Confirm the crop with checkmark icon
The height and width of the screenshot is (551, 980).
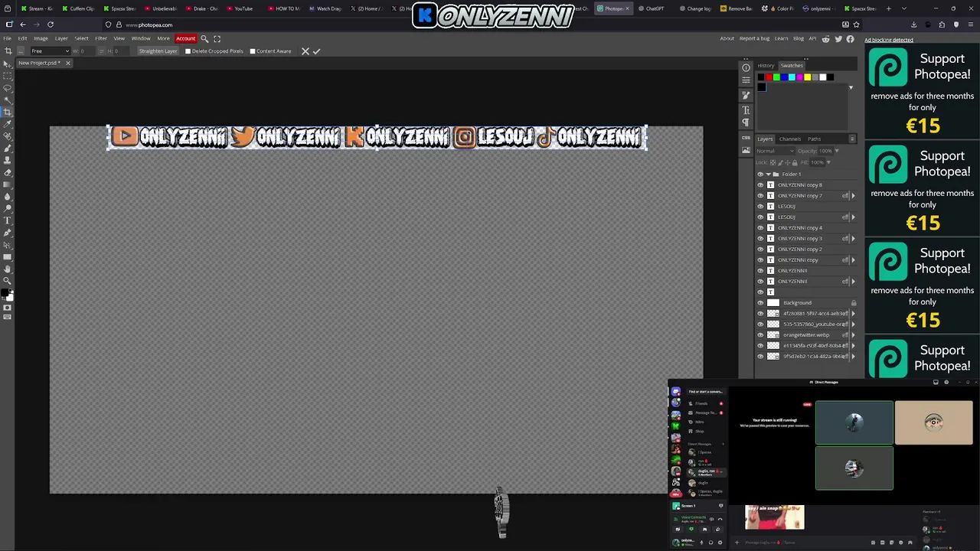[316, 51]
